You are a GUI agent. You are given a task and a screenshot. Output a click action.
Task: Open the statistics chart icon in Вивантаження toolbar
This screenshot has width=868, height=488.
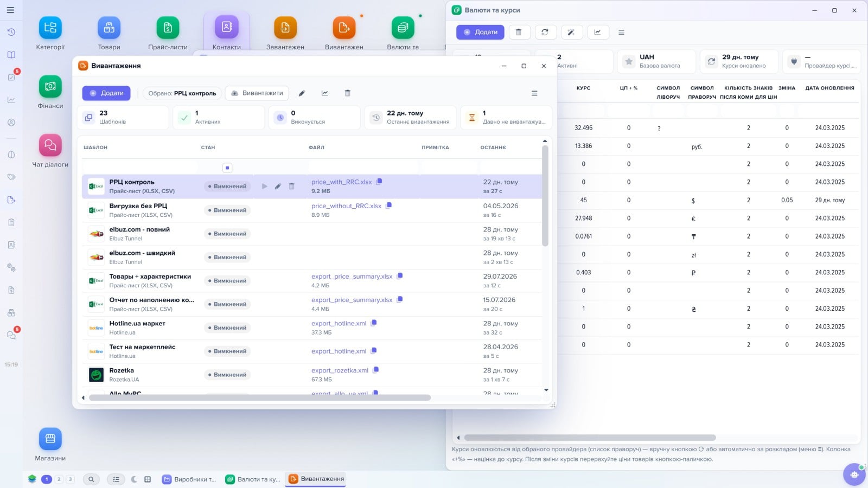click(325, 93)
